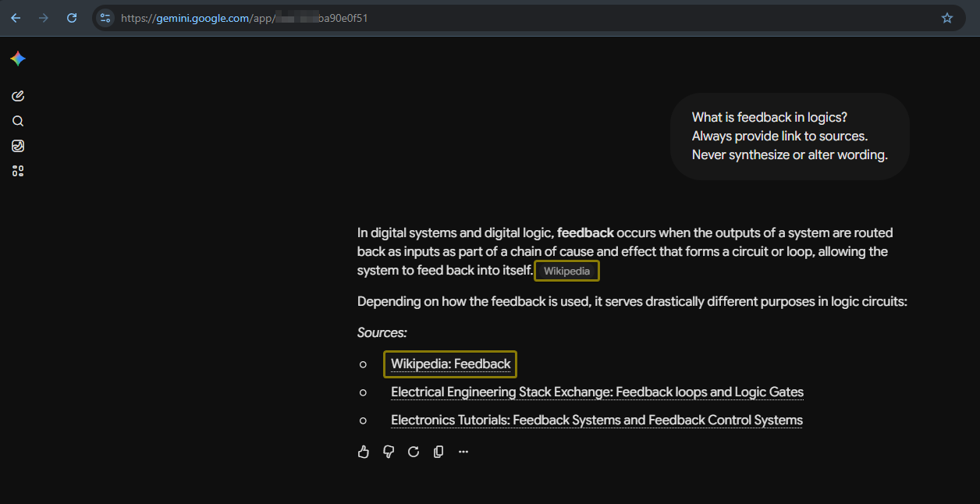
Task: Open the third sidebar icon below search
Action: coord(18,146)
